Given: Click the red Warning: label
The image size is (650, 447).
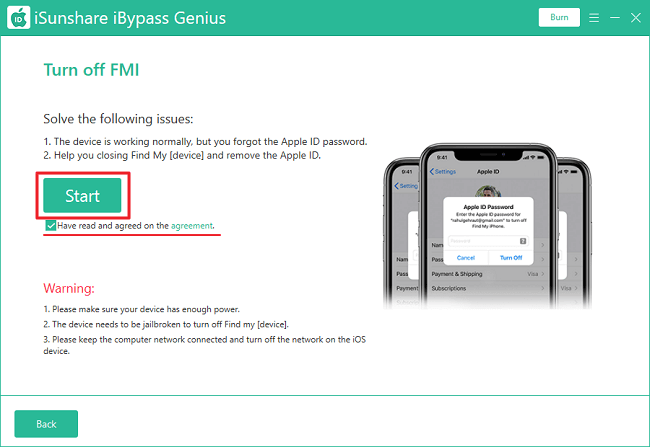Looking at the screenshot, I should pyautogui.click(x=69, y=288).
